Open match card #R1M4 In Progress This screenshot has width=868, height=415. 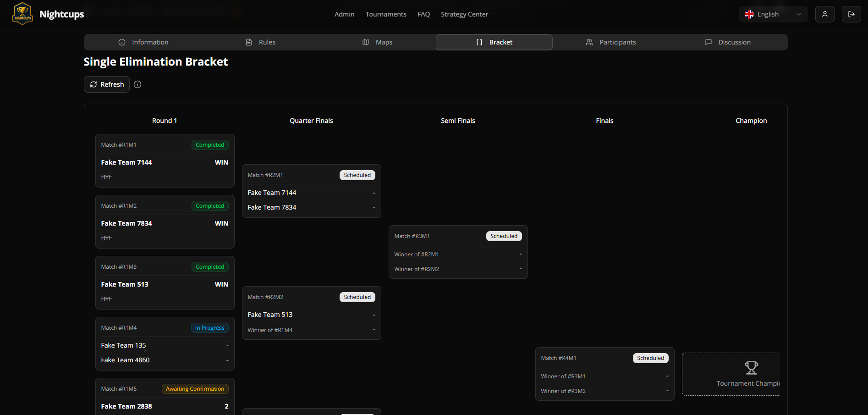(165, 343)
